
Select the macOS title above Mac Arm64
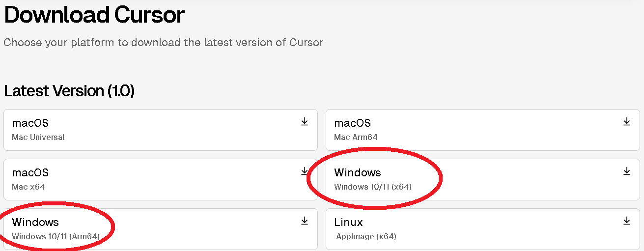(x=353, y=123)
